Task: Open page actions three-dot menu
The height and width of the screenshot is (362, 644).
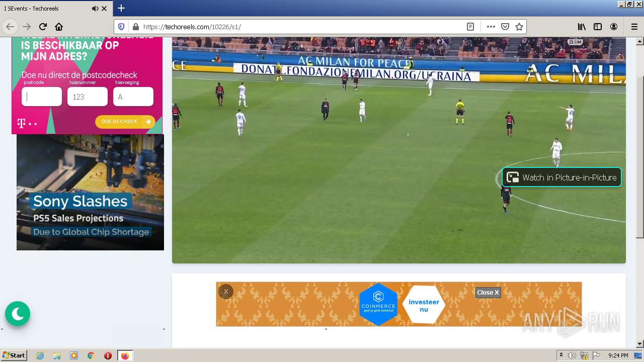Action: click(x=491, y=27)
